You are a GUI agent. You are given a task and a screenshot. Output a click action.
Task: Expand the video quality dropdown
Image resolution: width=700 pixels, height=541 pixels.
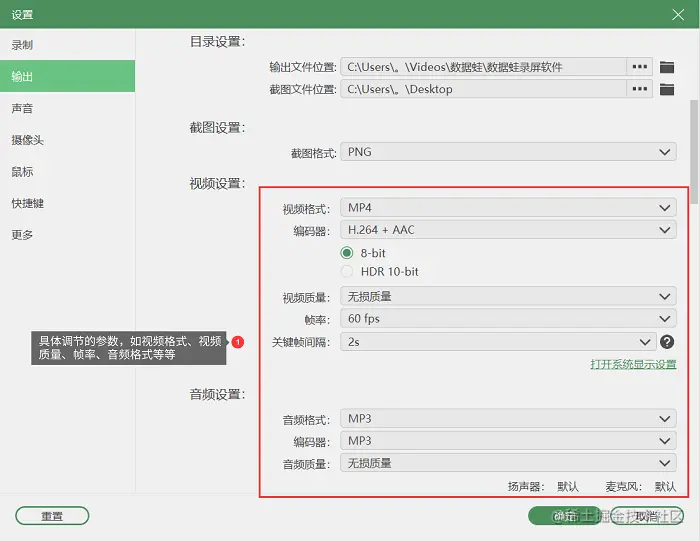click(508, 296)
